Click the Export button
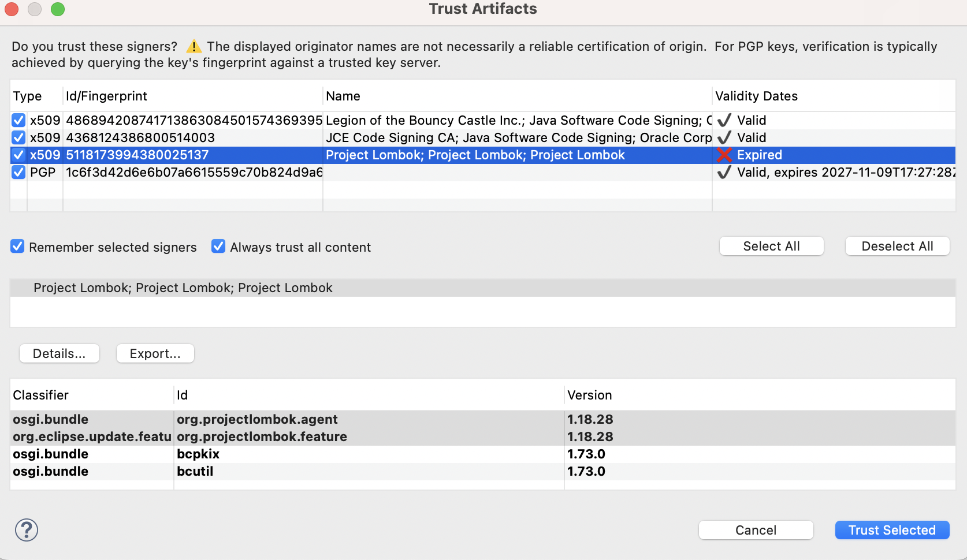The width and height of the screenshot is (967, 560). [155, 353]
